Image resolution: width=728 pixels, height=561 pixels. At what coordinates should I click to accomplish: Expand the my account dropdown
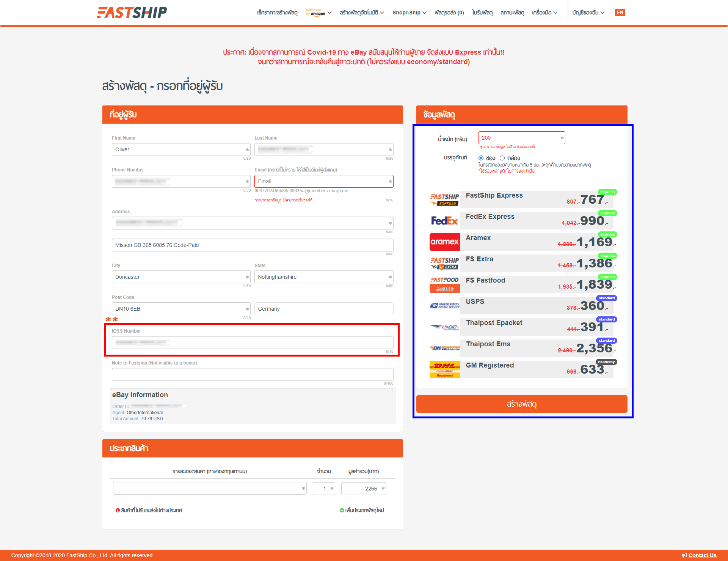(588, 13)
